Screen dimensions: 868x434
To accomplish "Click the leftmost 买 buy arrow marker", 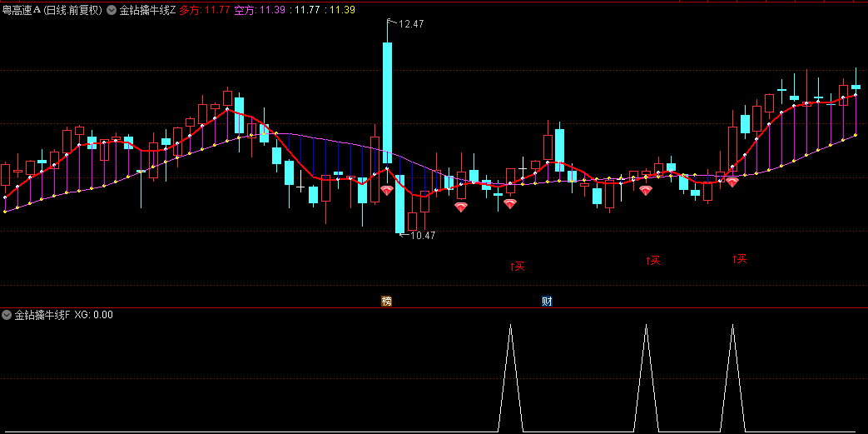I will pyautogui.click(x=518, y=267).
